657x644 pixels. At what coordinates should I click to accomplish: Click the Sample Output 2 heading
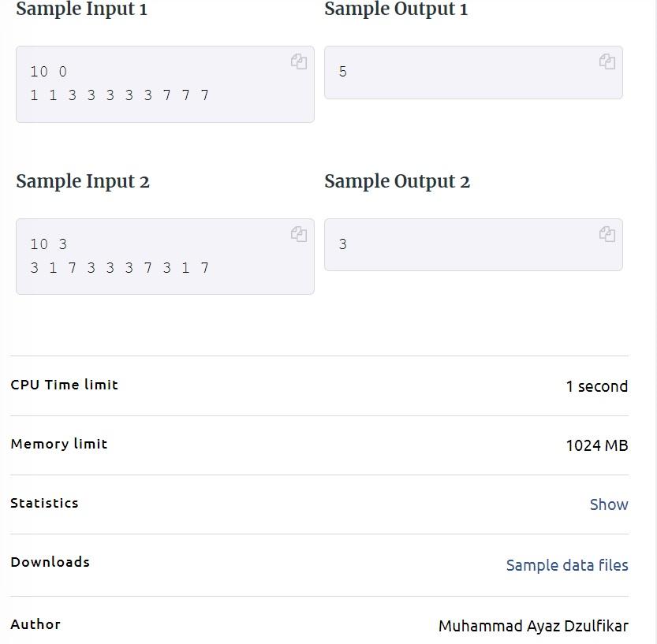tap(398, 182)
